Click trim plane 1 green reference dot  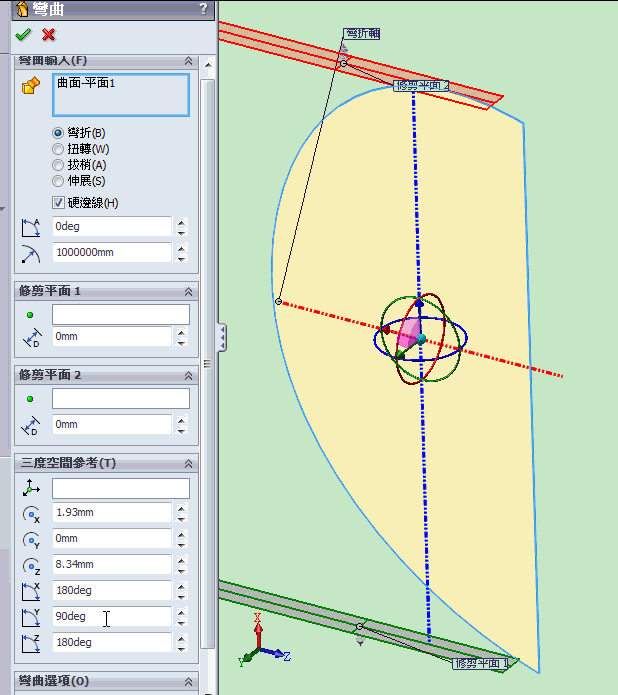[x=30, y=315]
